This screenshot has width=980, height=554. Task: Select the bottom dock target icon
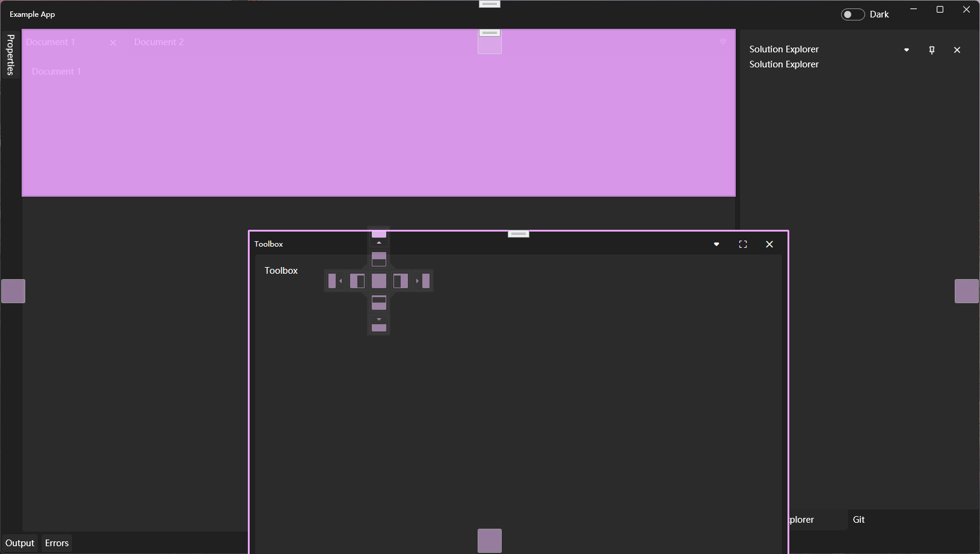click(x=379, y=303)
